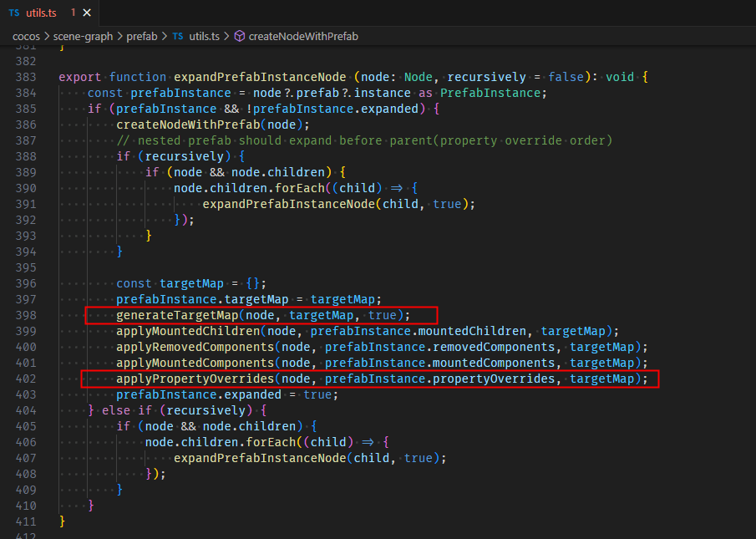Click 'else if (recursively)' on line 404
This screenshot has width=756, height=539.
[177, 411]
